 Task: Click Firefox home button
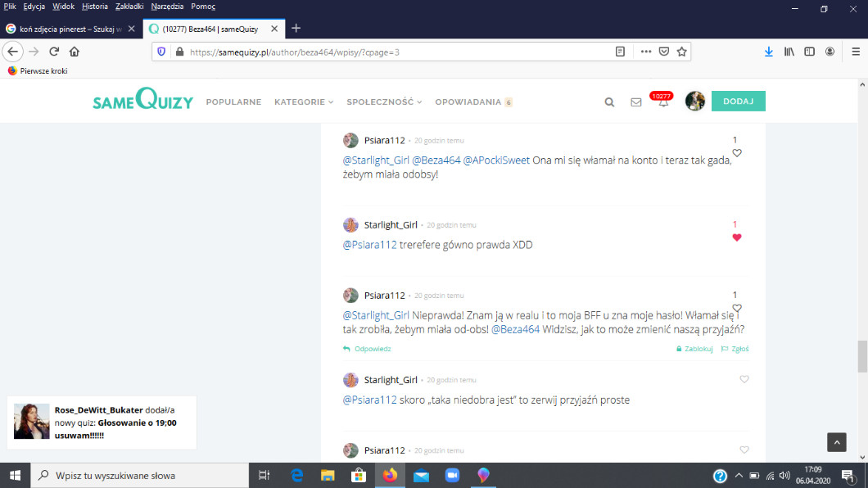click(75, 52)
